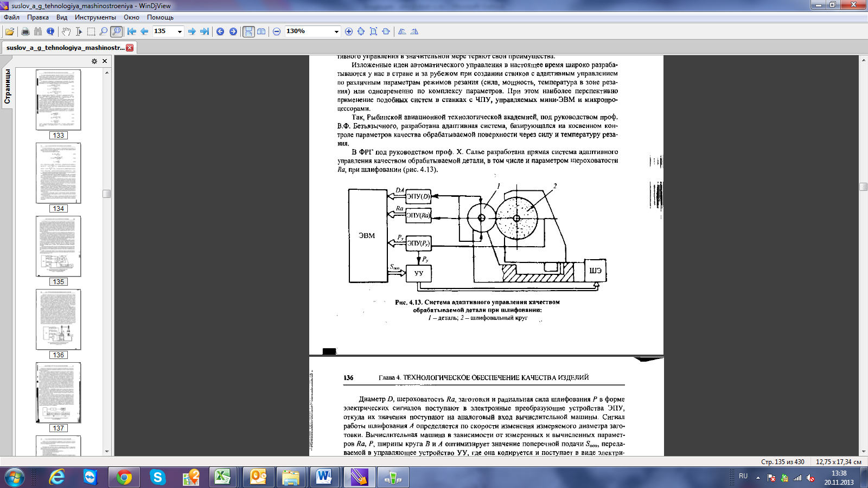Image resolution: width=868 pixels, height=488 pixels.
Task: Open the Файл menu
Action: [11, 17]
